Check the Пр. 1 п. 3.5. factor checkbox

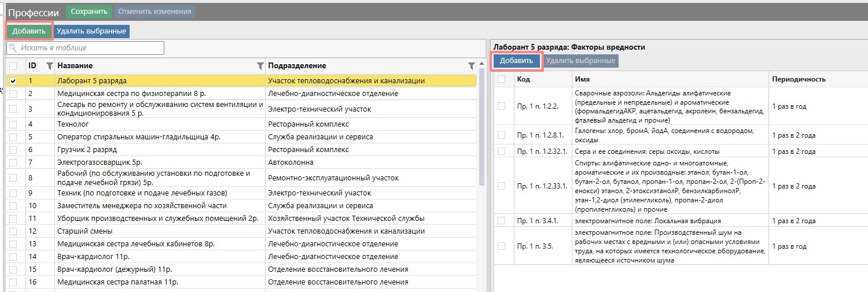click(502, 246)
